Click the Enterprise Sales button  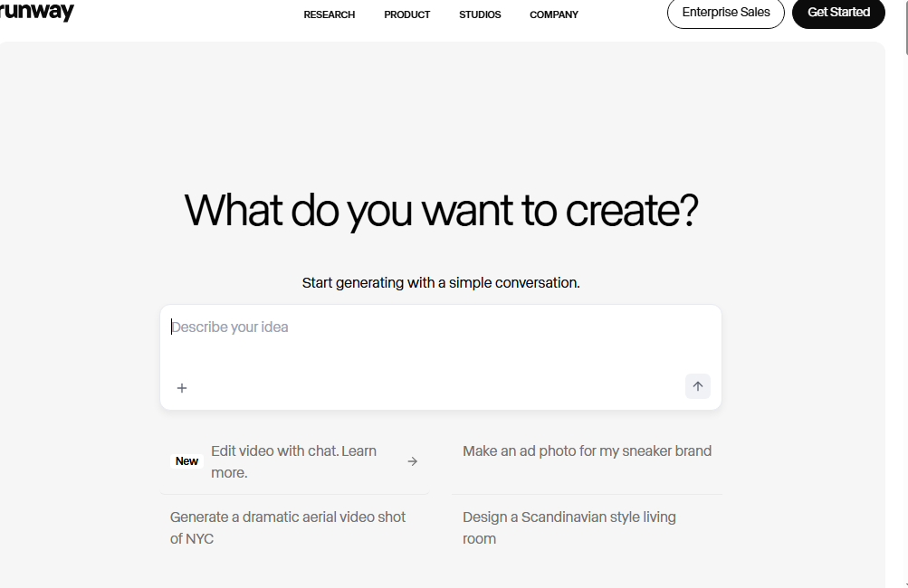pyautogui.click(x=725, y=13)
